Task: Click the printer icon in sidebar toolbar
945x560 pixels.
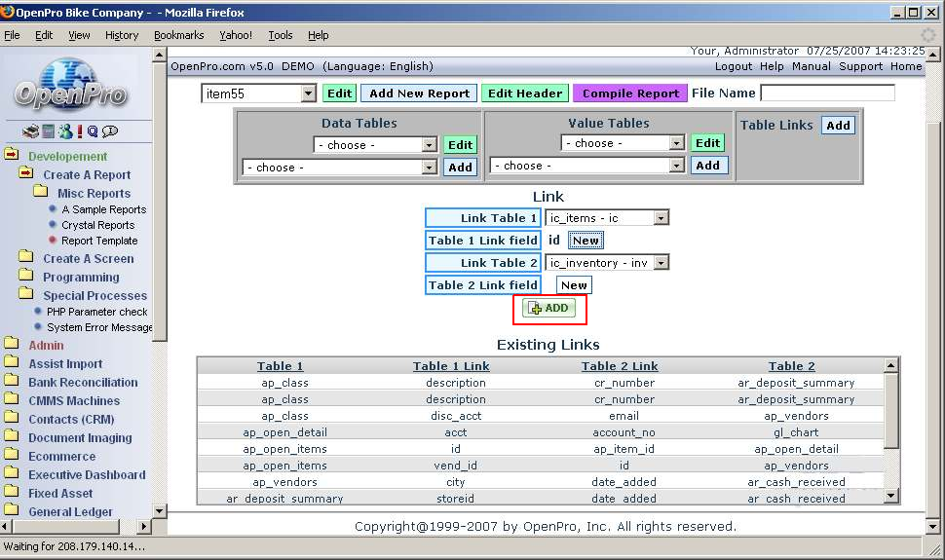Action: pos(30,131)
